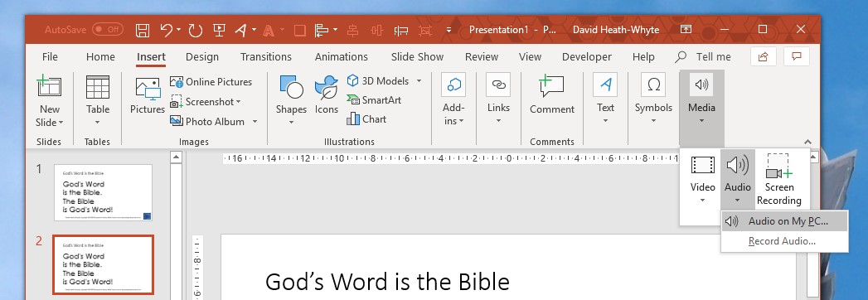
Task: Insert a new Comment
Action: (552, 95)
